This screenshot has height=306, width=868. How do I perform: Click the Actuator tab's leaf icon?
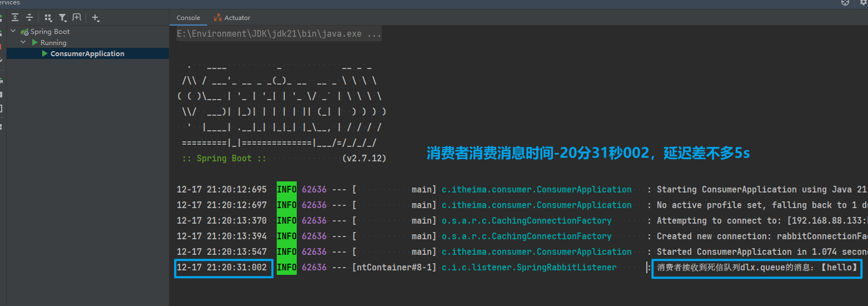click(217, 18)
